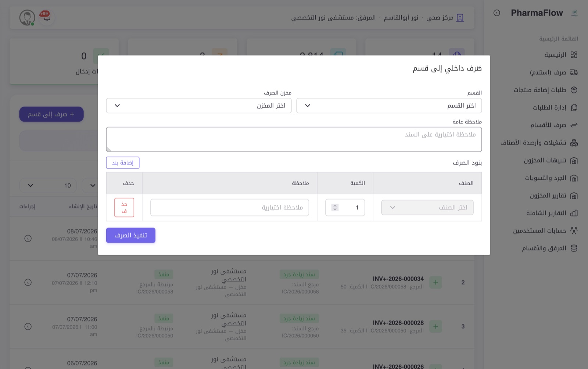Open المرفق والأقسام database icon
Image resolution: width=588 pixels, height=369 pixels.
coord(574,248)
